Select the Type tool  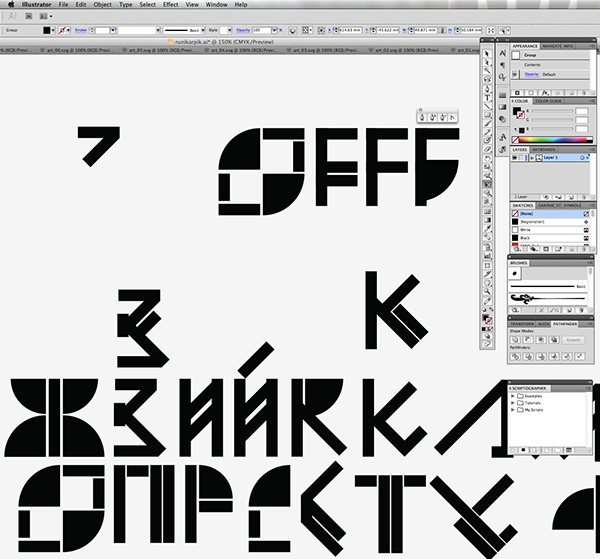coord(487,98)
